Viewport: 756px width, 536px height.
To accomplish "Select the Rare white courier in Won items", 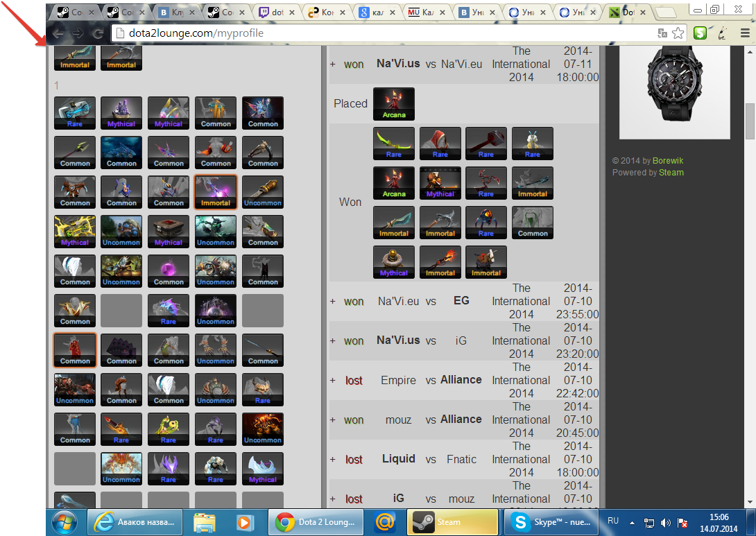I will 532,143.
